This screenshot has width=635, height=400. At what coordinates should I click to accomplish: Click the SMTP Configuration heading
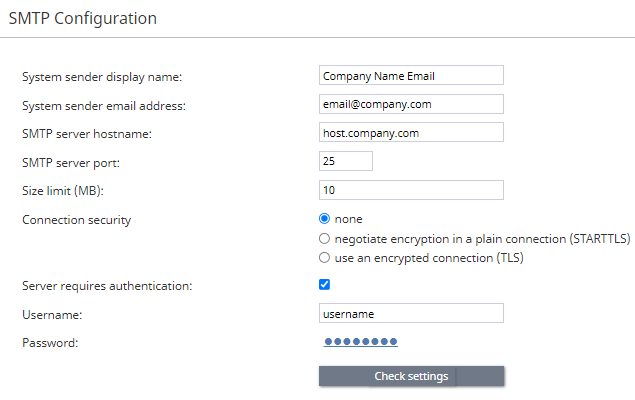83,19
